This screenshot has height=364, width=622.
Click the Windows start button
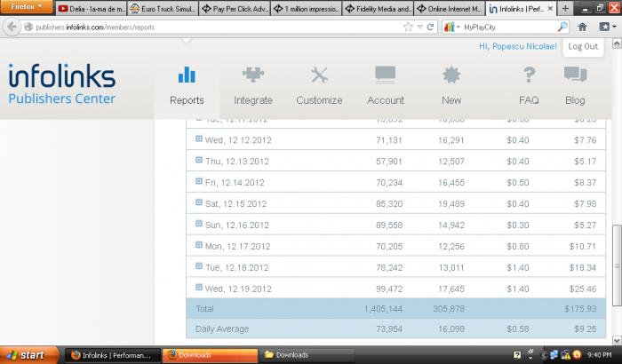[x=29, y=355]
